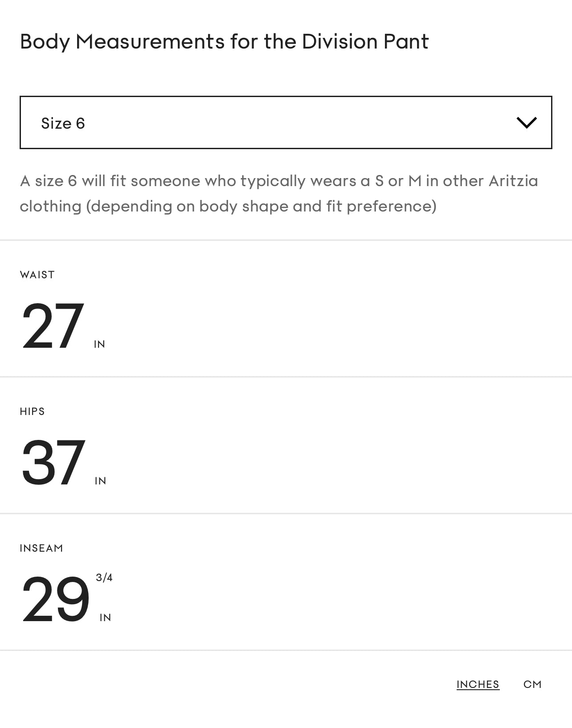Select the INCHES unit option
Image resolution: width=572 pixels, height=728 pixels.
478,684
